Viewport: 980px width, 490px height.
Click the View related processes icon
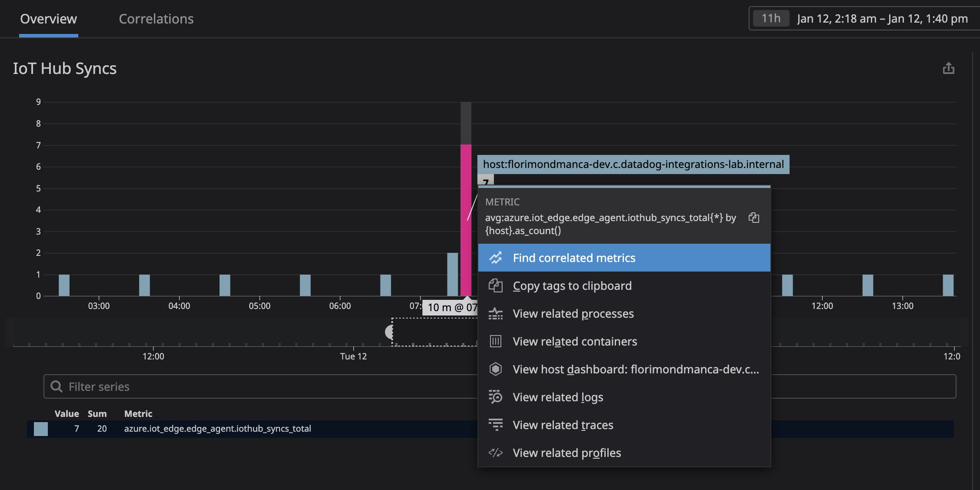point(496,313)
